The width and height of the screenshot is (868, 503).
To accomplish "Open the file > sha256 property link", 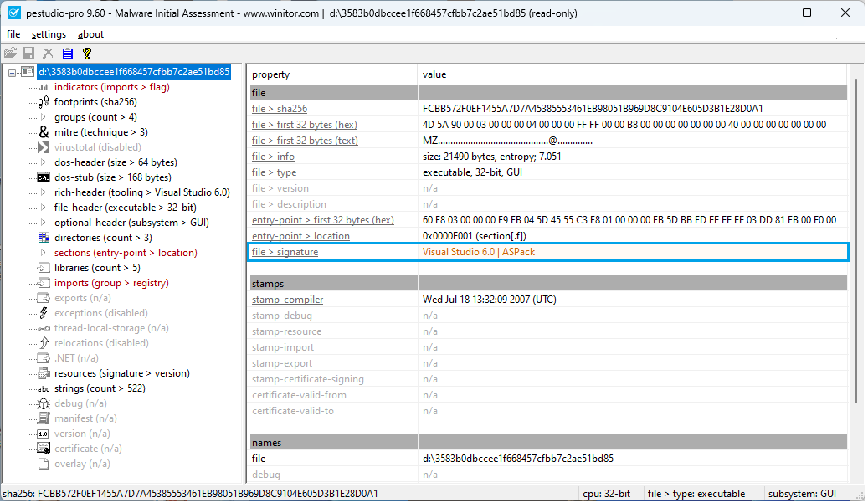I will (x=280, y=108).
